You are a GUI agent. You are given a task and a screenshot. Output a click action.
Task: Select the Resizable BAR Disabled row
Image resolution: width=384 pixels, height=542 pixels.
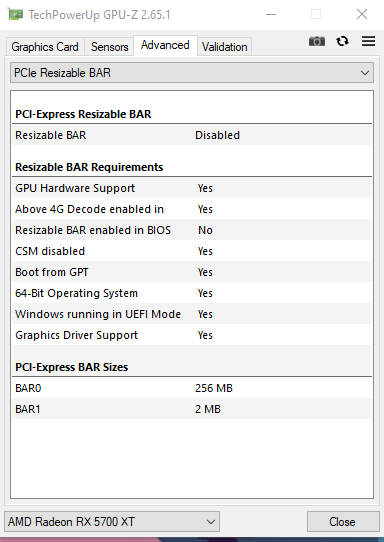point(192,135)
